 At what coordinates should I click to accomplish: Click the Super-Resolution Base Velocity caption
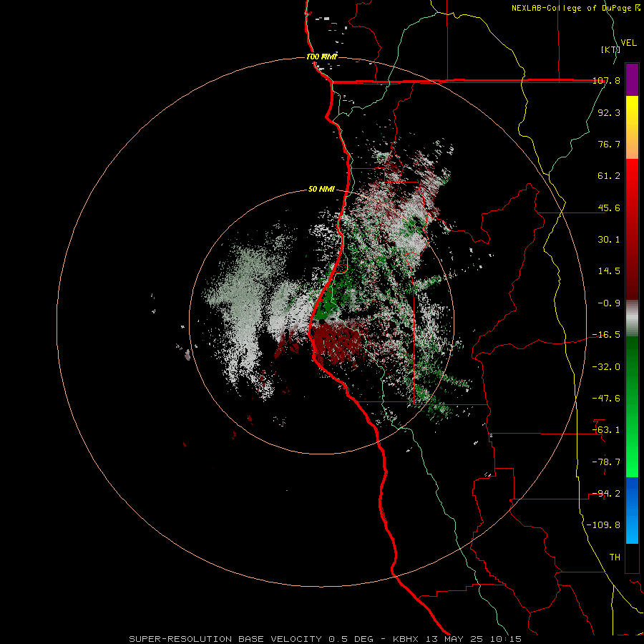pos(325,639)
